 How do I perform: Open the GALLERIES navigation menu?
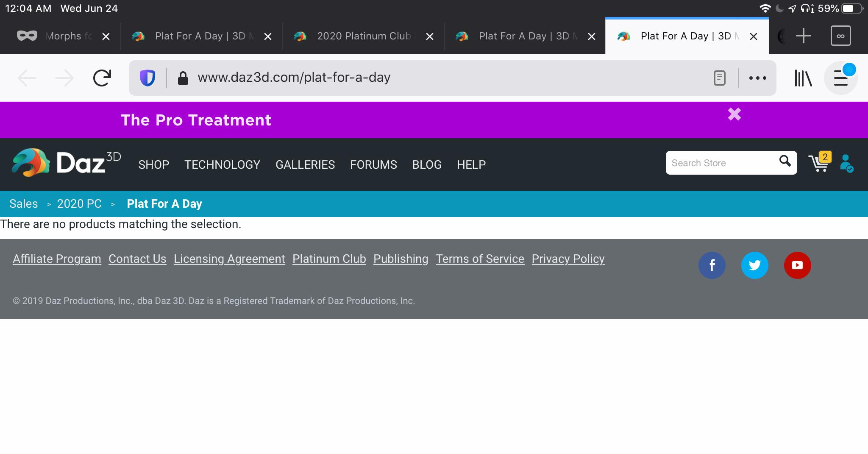pyautogui.click(x=305, y=164)
